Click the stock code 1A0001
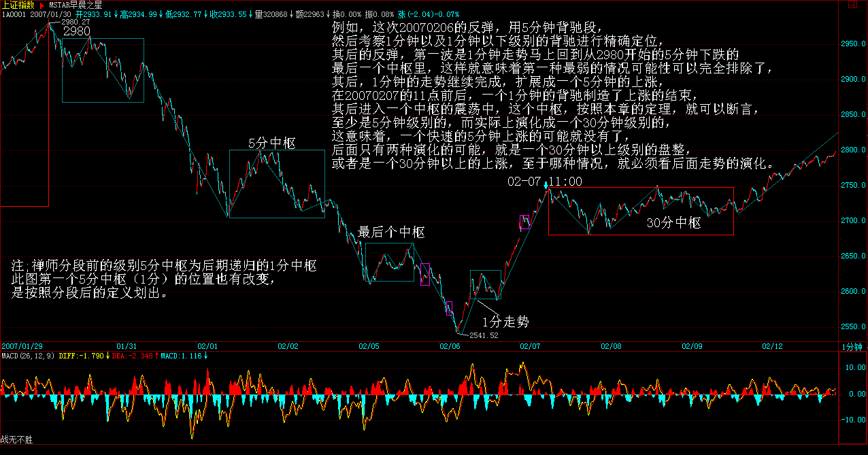Viewport: 868px width, 455px height. [x=14, y=14]
